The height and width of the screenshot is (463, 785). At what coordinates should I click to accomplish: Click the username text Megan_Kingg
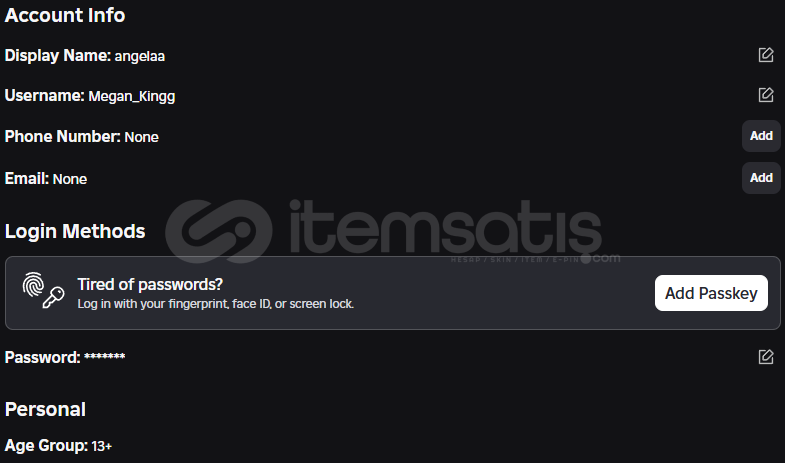pyautogui.click(x=132, y=96)
